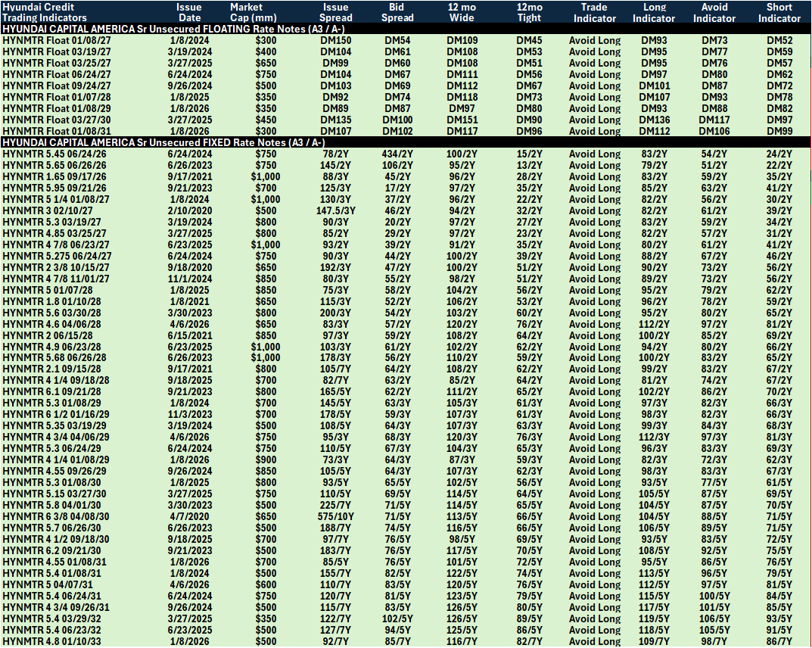Select Long Indicator DM136 in Float 03/27/30 row

pos(654,120)
